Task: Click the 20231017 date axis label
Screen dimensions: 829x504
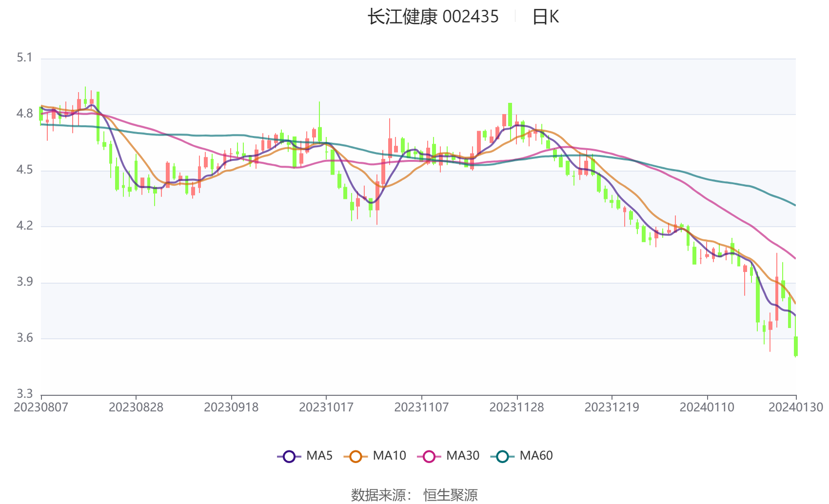Action: coord(326,407)
